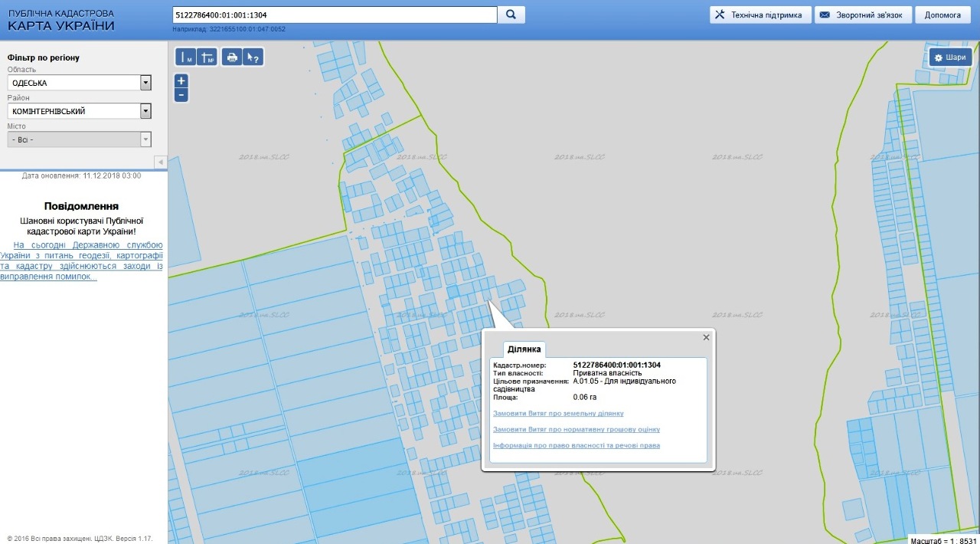Select the Приватна власність value

pos(607,373)
